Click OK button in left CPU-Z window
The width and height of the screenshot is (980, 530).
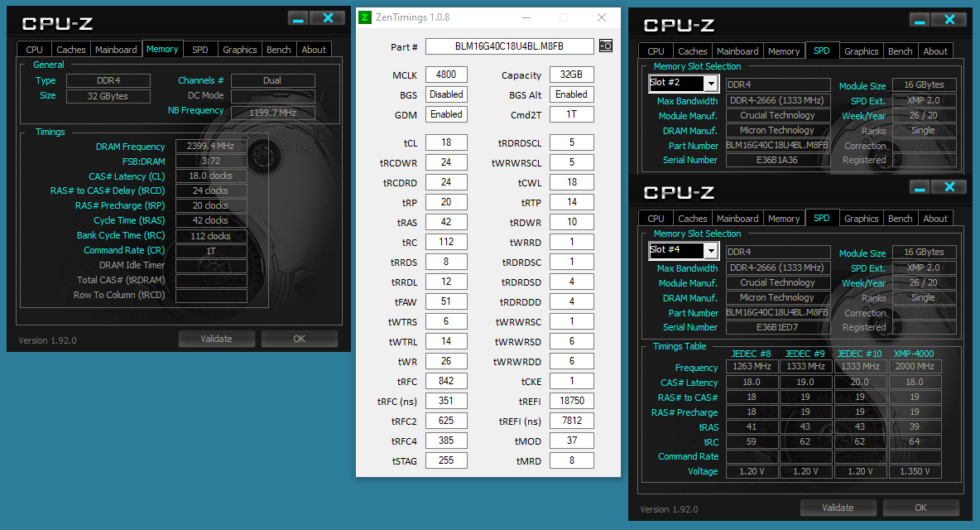tap(299, 339)
